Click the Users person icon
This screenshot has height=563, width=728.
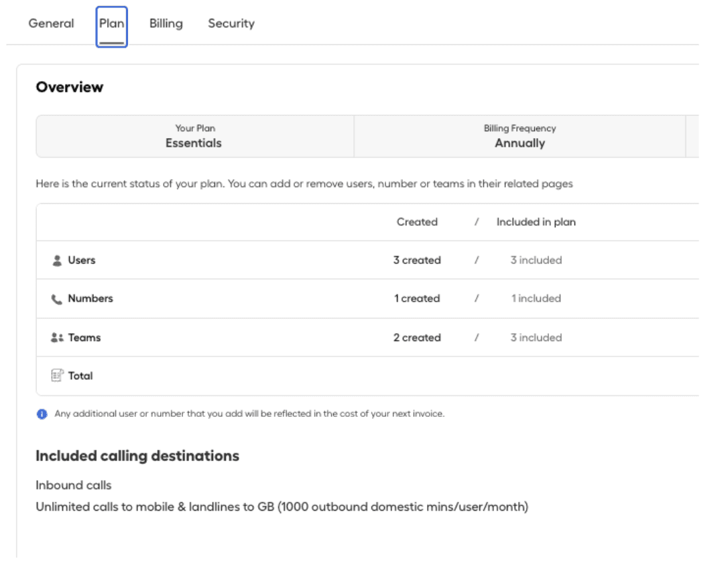59,260
